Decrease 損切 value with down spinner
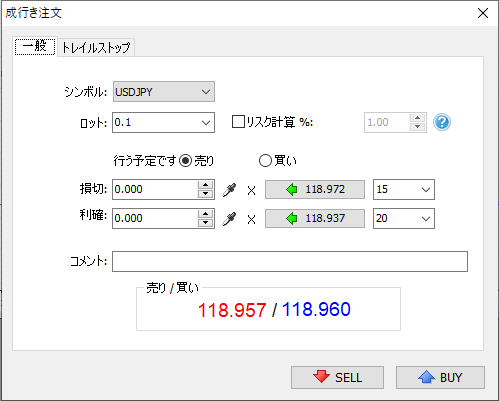Viewport: 499px width, 401px height. (x=205, y=194)
